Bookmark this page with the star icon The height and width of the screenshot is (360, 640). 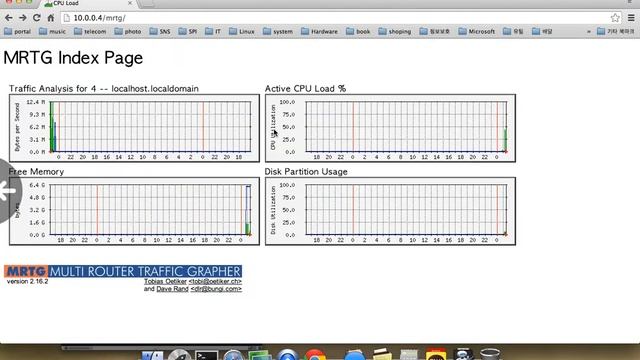(615, 18)
